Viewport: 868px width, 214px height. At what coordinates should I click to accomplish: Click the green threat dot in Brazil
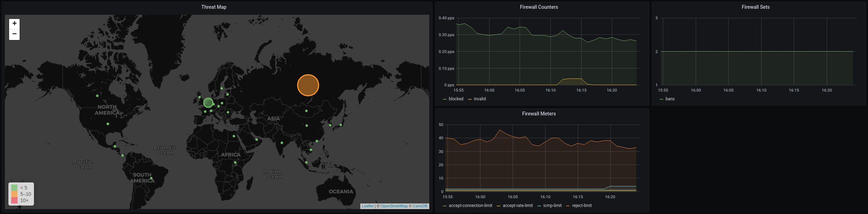click(x=151, y=179)
